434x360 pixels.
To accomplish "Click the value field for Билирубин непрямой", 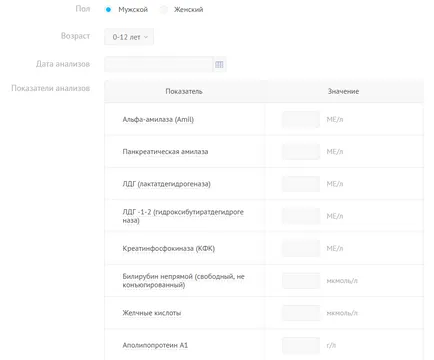I will [x=301, y=281].
